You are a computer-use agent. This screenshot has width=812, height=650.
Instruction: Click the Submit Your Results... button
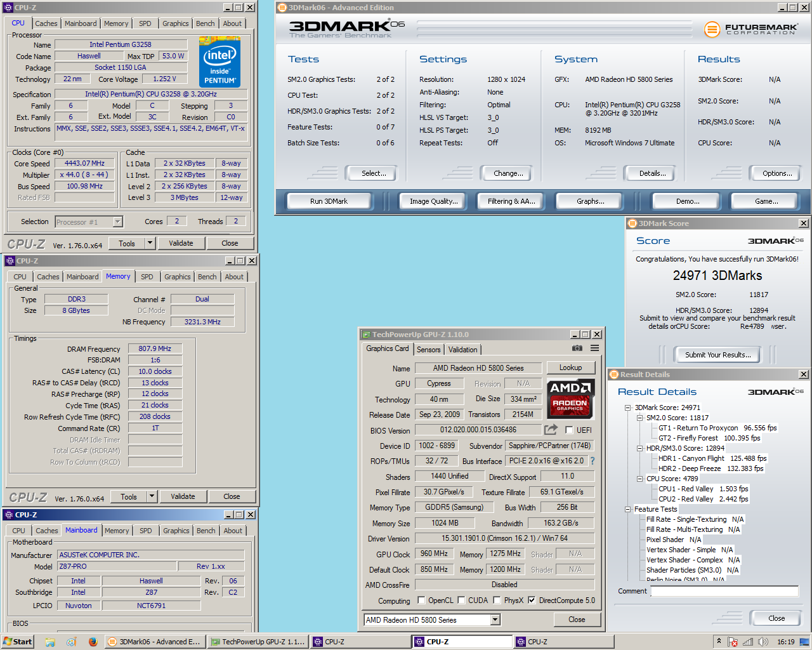[x=717, y=355]
